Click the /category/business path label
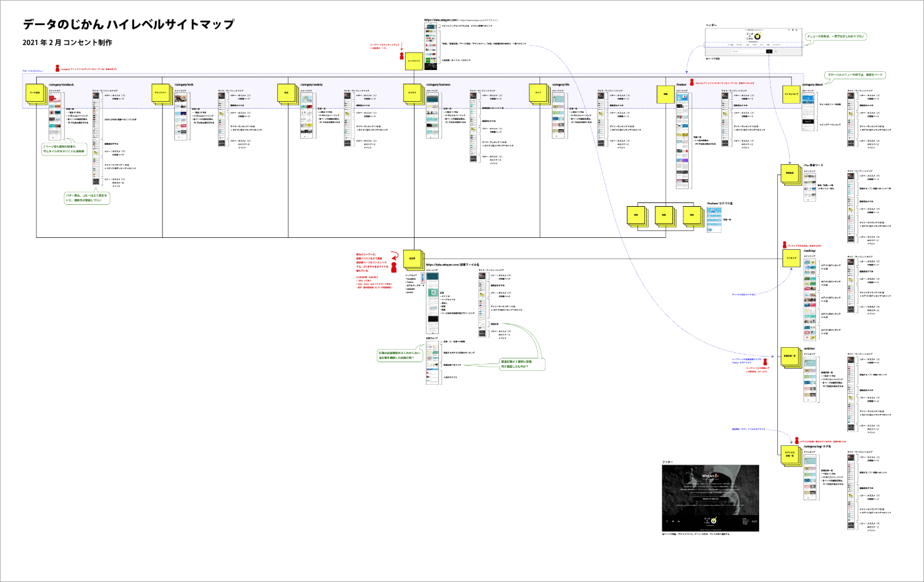924x582 pixels. [x=438, y=84]
